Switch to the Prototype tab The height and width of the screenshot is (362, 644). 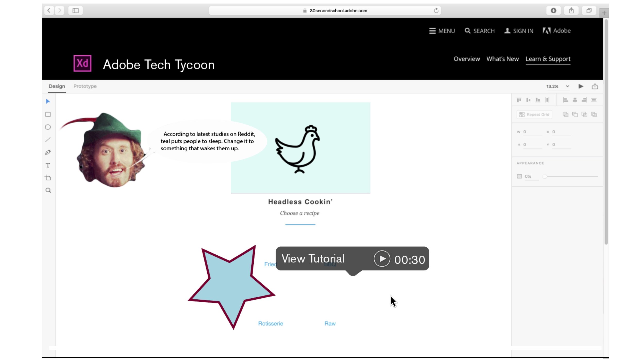pos(85,86)
